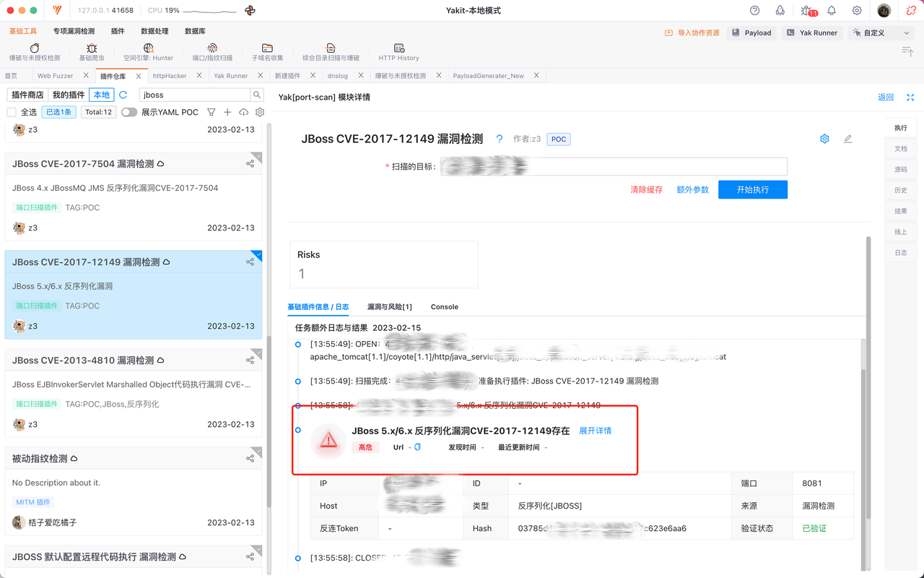Viewport: 924px width, 578px height.
Task: Expand 展开详情 for the vulnerability
Action: 596,431
